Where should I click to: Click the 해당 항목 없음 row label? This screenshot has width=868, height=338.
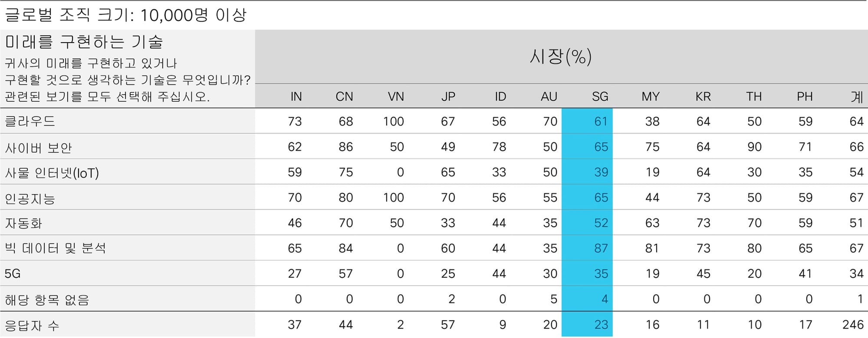(x=47, y=299)
